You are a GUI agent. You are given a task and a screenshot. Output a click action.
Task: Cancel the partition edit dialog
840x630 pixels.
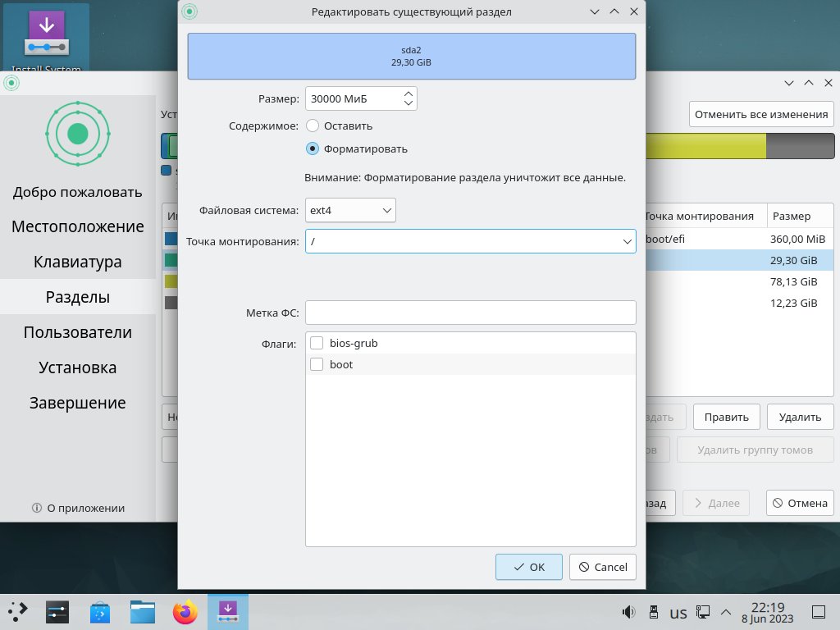point(603,567)
